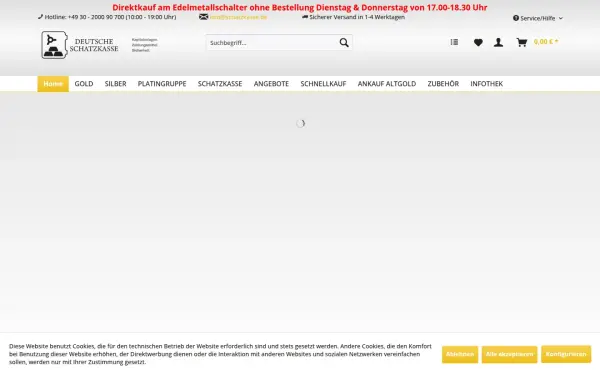600x375 pixels.
Task: Select the Home menu tab
Action: tap(53, 84)
